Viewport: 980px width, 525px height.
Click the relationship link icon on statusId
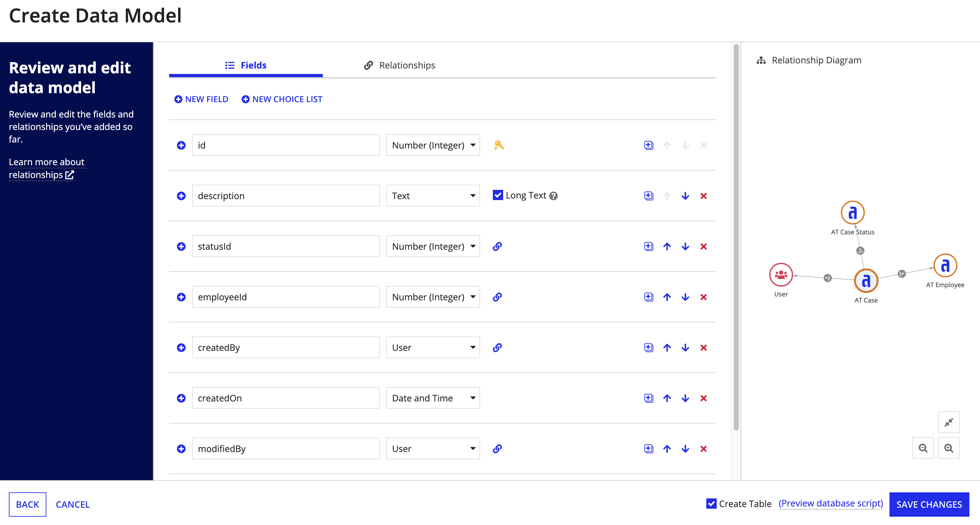click(x=498, y=246)
